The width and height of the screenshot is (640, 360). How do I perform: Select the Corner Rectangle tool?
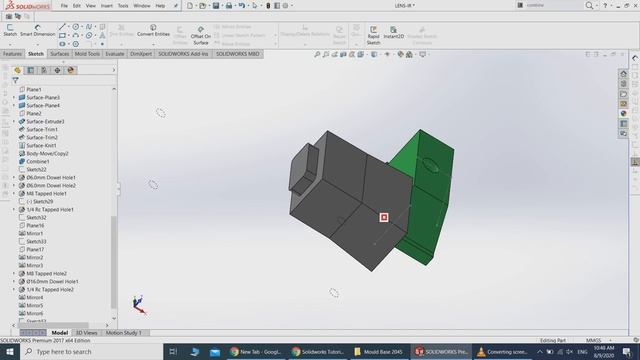point(62,36)
